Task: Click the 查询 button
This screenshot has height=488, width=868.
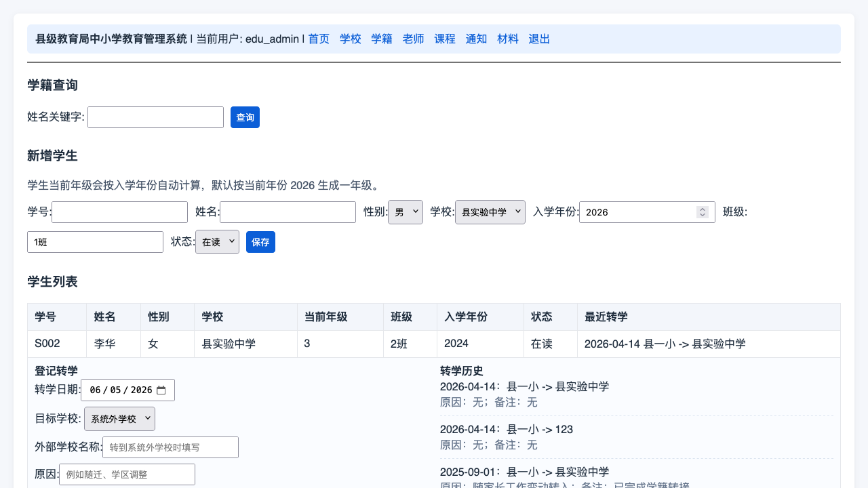Action: click(245, 117)
